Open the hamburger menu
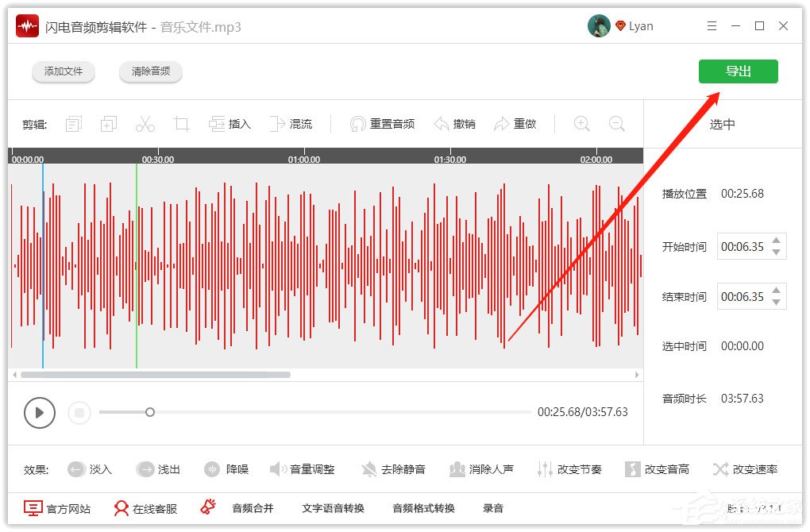Screen dimensions: 810x532 pos(712,25)
